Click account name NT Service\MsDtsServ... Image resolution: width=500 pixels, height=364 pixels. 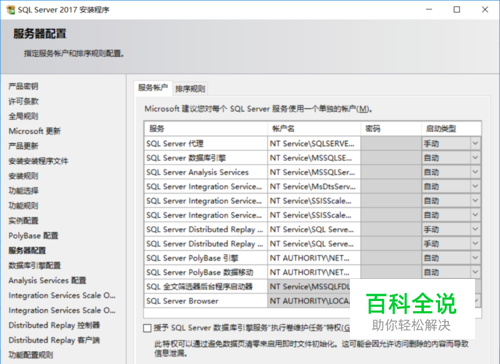(x=314, y=187)
